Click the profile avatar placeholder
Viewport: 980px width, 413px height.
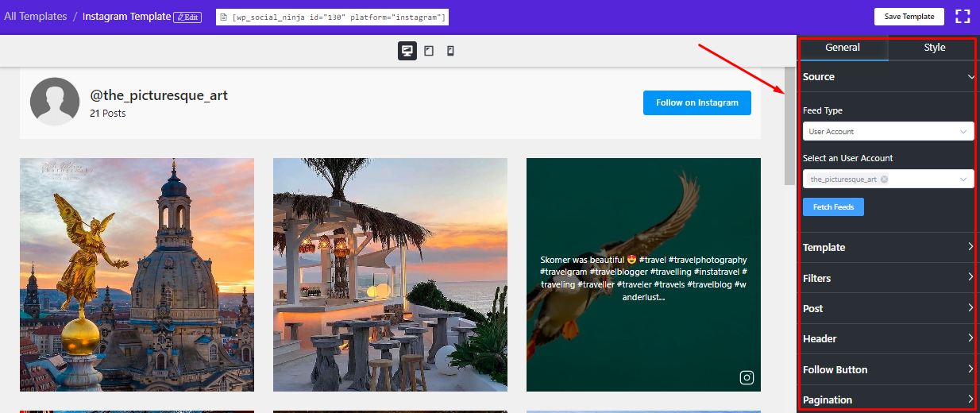pyautogui.click(x=54, y=102)
